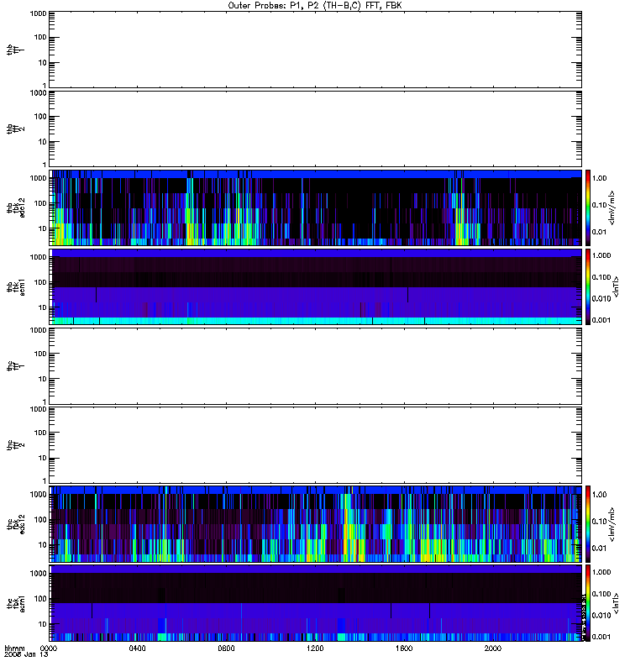Click the '0.01' value on thb edc12 color bar
Screen dimensions: 630x672
pos(599,232)
